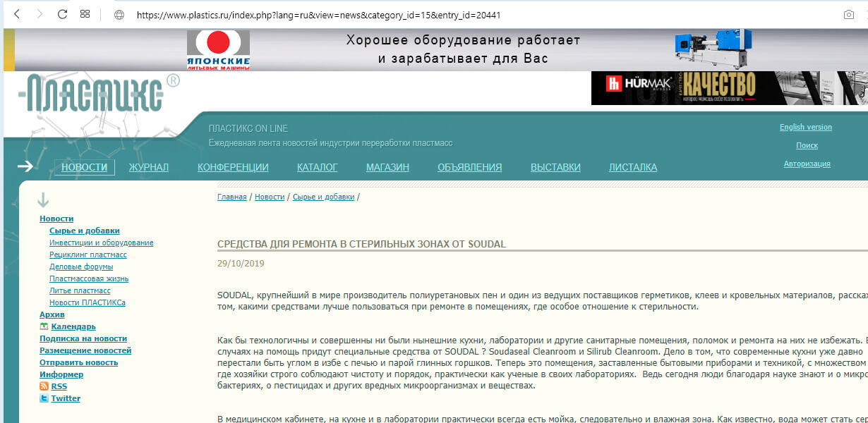Open Подписка на новости link
Screen dimensions: 868x423
pos(83,338)
